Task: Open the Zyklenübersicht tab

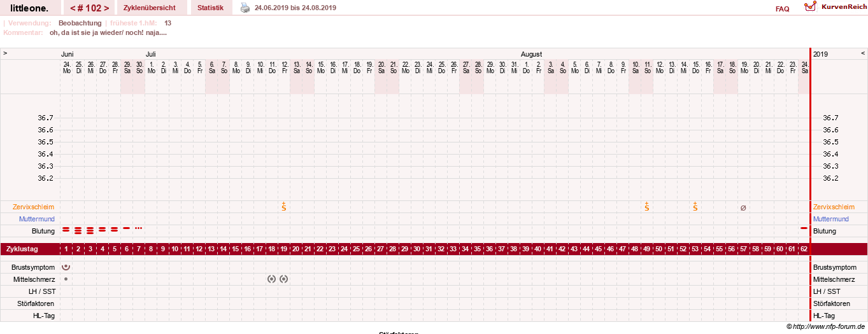Action: pos(150,8)
